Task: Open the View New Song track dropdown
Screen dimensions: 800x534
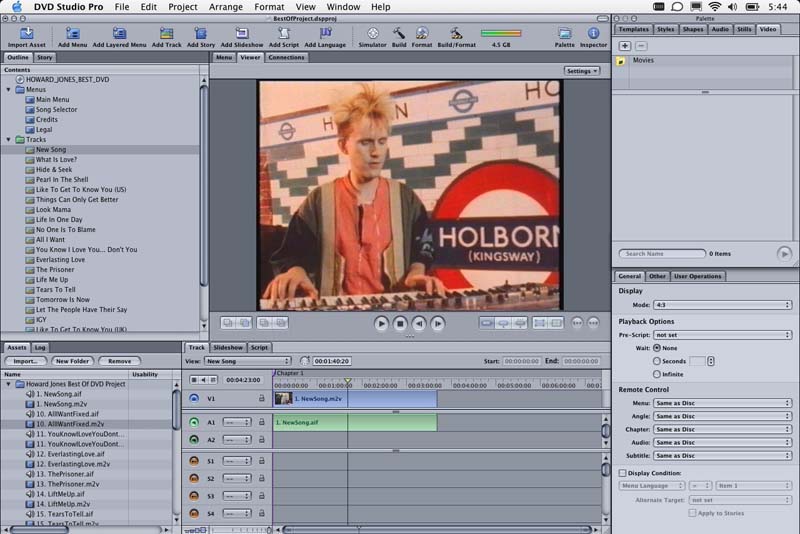Action: click(247, 361)
